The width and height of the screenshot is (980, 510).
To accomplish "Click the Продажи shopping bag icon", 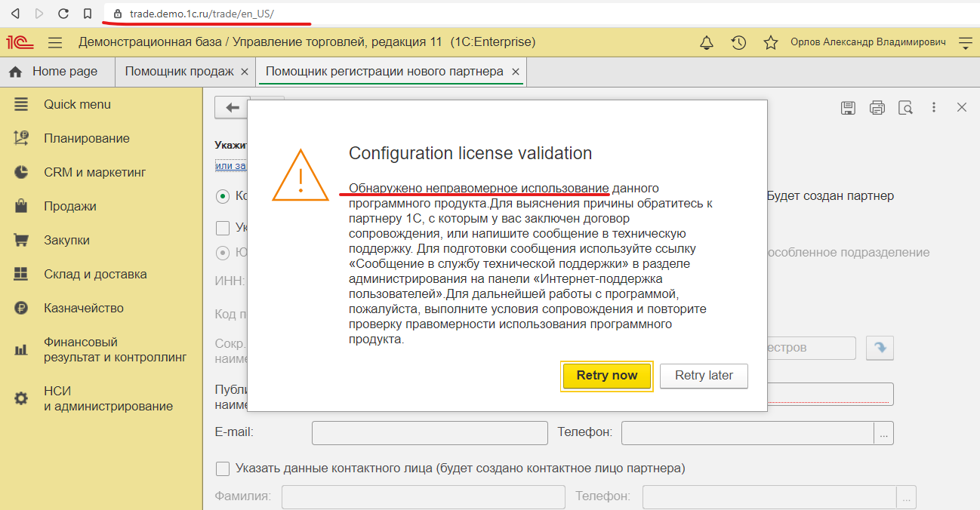I will coord(20,206).
